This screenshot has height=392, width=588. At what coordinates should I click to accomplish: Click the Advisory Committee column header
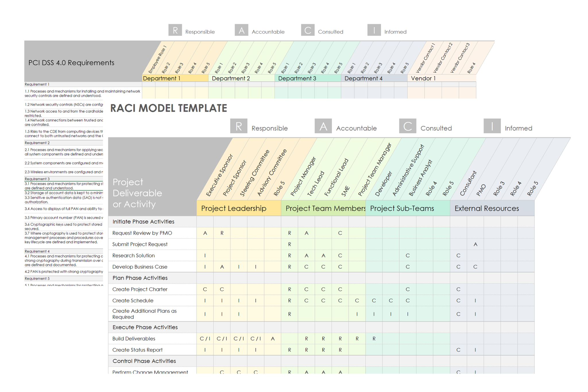tap(272, 173)
